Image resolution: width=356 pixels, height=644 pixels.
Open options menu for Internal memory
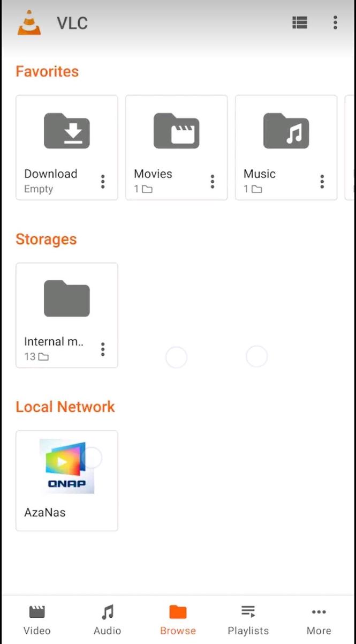103,349
